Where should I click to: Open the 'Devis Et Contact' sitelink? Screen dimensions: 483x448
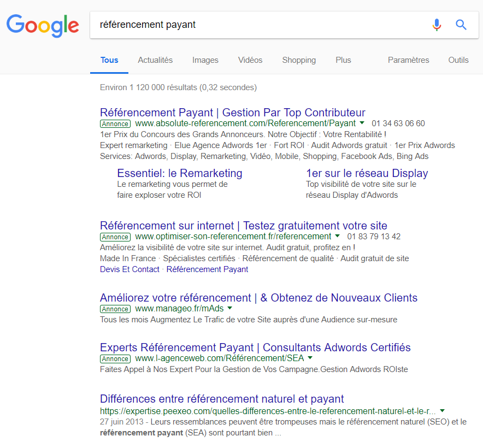pos(129,269)
